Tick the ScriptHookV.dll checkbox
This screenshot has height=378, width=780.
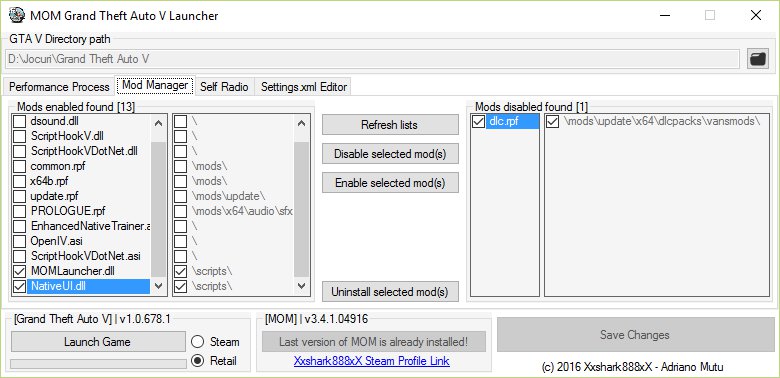click(19, 136)
